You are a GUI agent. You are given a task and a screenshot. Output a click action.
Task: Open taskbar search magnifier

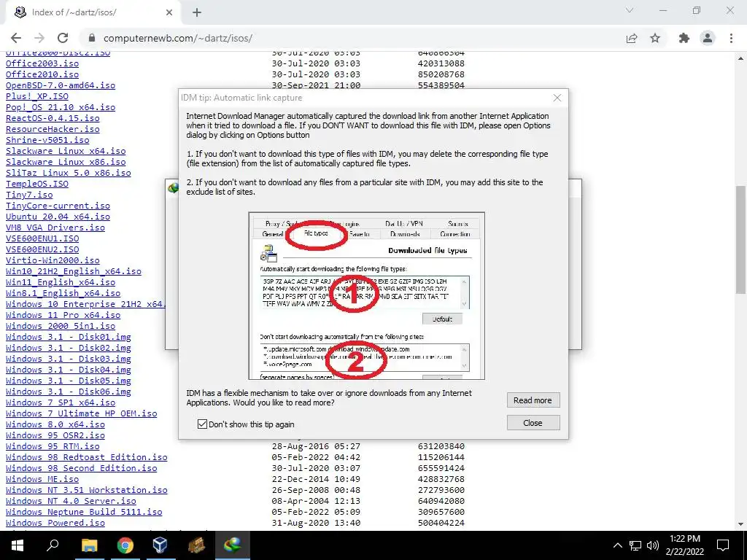(53, 545)
